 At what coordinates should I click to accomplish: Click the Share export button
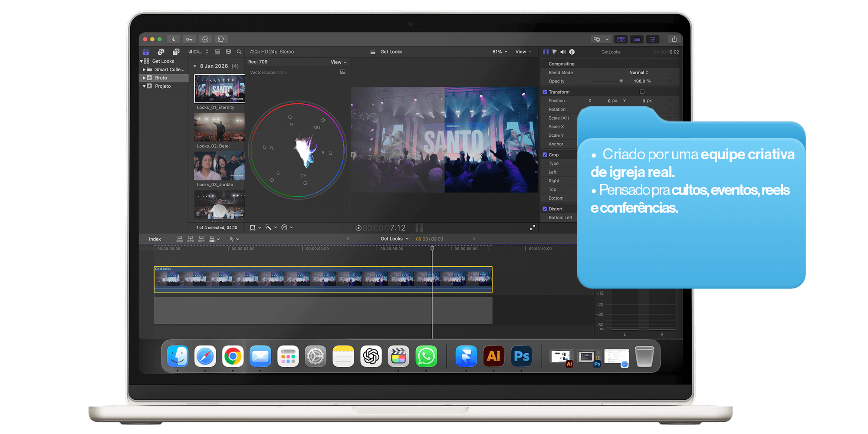coord(674,39)
